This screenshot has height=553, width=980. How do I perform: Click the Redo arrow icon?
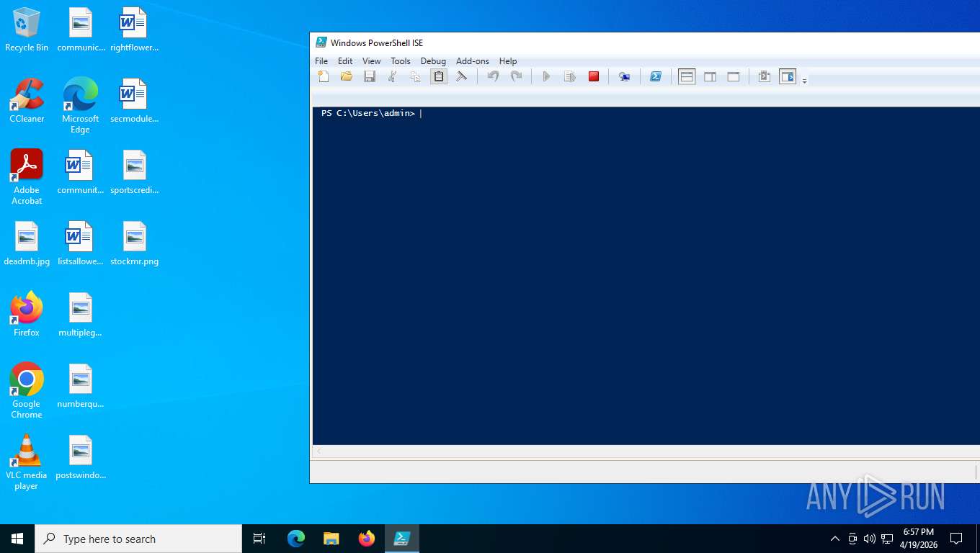[516, 76]
